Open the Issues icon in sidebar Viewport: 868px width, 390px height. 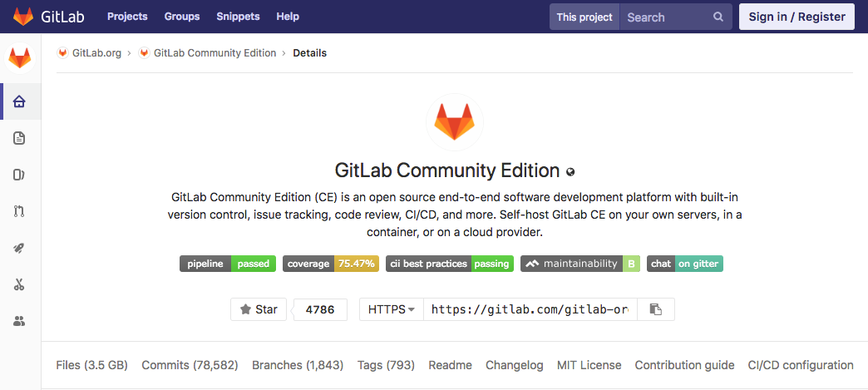tap(19, 175)
